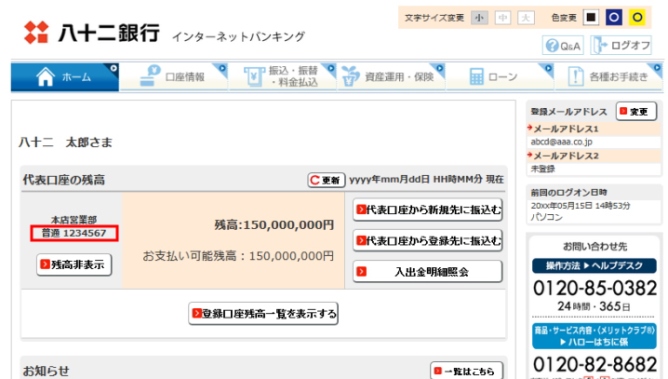Go to the ホーム tab
Screen dimensions: 668x379
coord(65,77)
